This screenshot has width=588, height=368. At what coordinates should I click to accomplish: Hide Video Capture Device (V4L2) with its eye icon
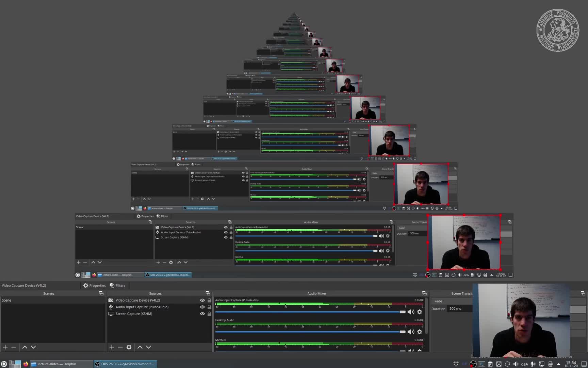pos(202,300)
